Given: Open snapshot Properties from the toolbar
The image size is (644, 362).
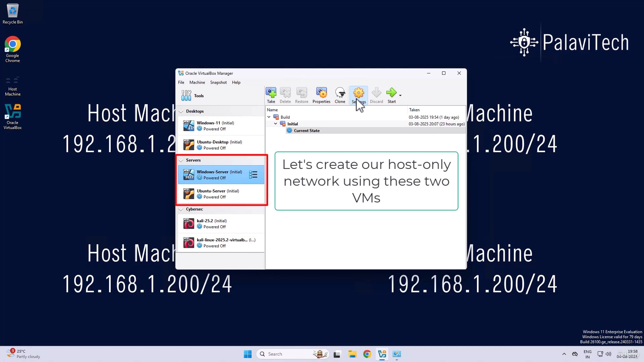Looking at the screenshot, I should [x=321, y=96].
